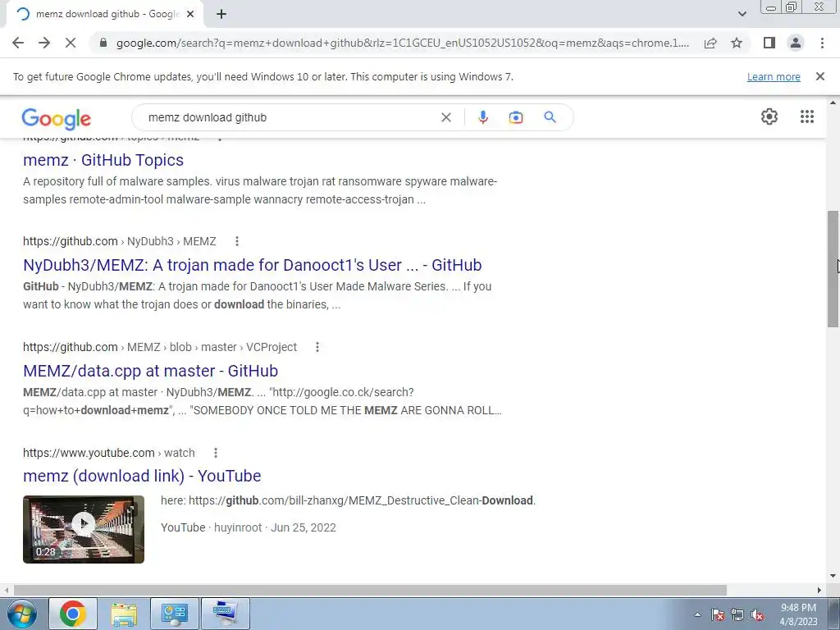
Task: Expand the tab search dropdown arrow
Action: click(x=742, y=14)
